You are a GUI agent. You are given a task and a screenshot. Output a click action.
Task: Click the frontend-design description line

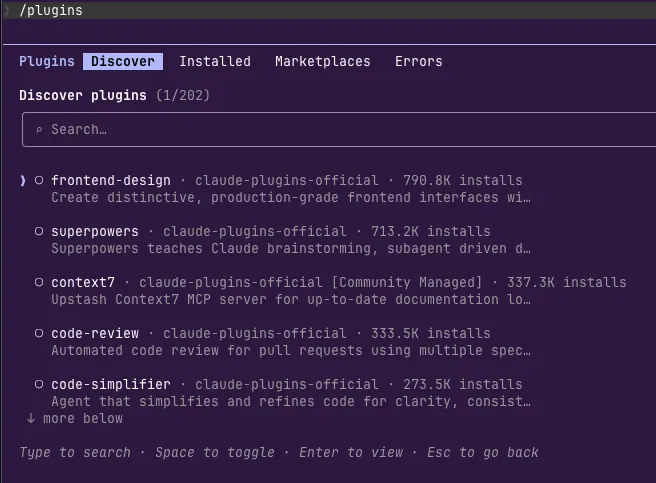click(x=291, y=198)
